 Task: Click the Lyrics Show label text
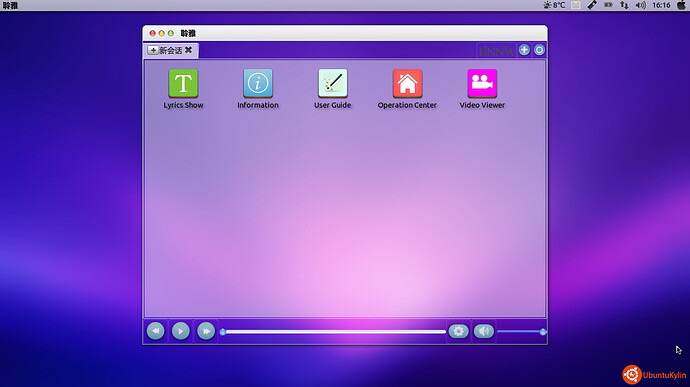point(183,105)
